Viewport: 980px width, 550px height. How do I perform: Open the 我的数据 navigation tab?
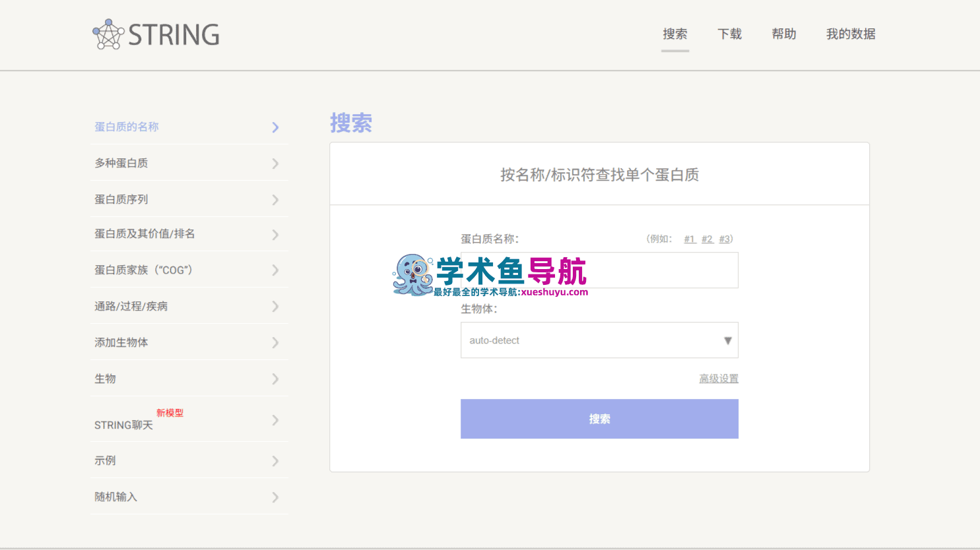point(851,34)
